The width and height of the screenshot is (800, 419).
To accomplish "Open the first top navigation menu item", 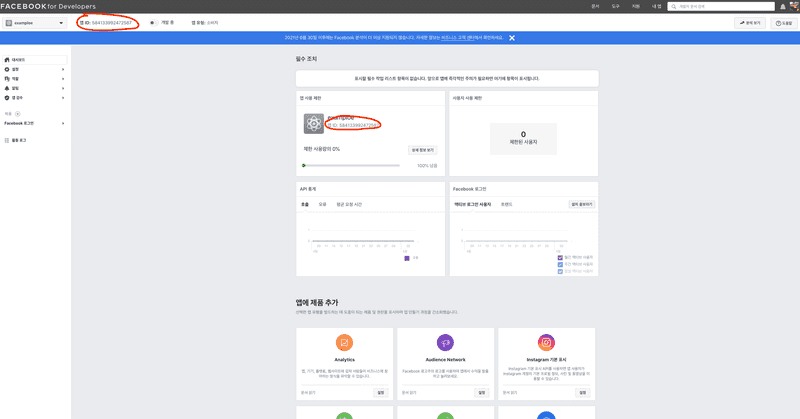I will click(595, 7).
